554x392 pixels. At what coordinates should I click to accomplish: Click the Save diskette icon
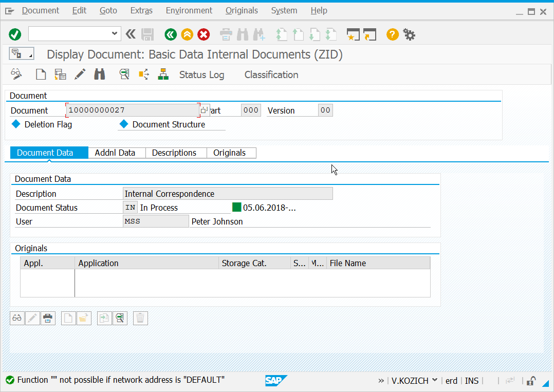point(147,34)
